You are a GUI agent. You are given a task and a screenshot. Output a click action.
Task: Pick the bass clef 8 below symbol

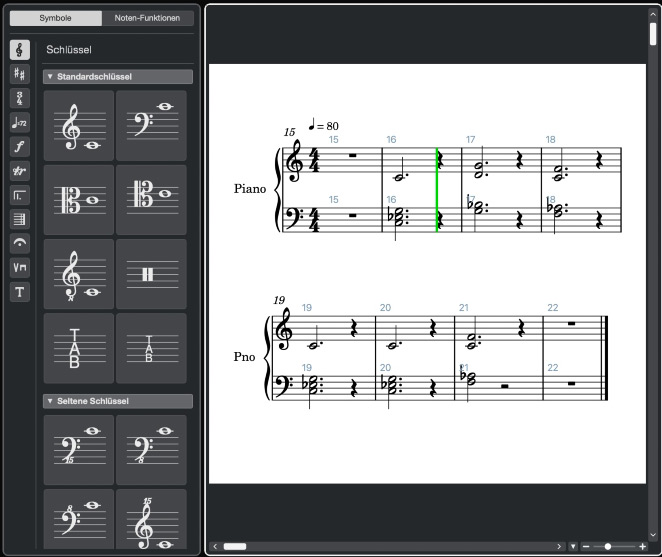(152, 450)
